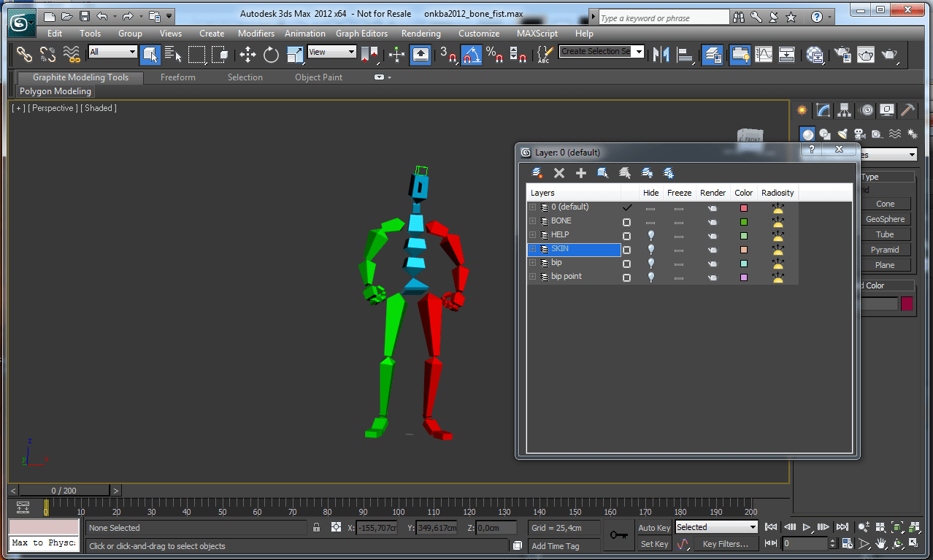Click Create New Layer icon in dialog
Screen dimensions: 933x560
537,173
